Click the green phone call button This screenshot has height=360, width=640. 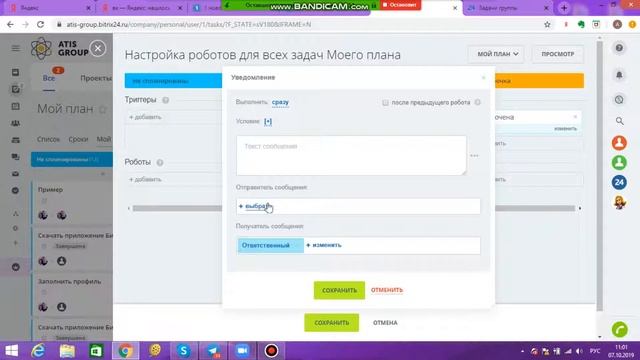pos(619,329)
